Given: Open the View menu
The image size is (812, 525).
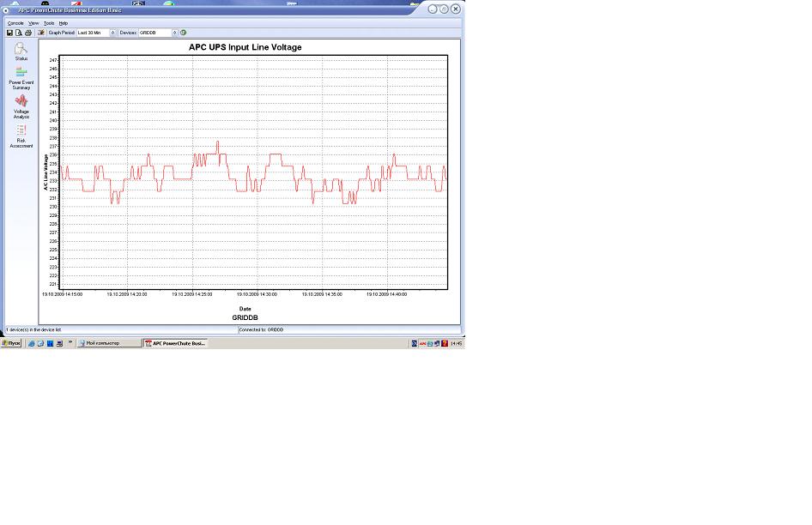Looking at the screenshot, I should click(x=33, y=23).
